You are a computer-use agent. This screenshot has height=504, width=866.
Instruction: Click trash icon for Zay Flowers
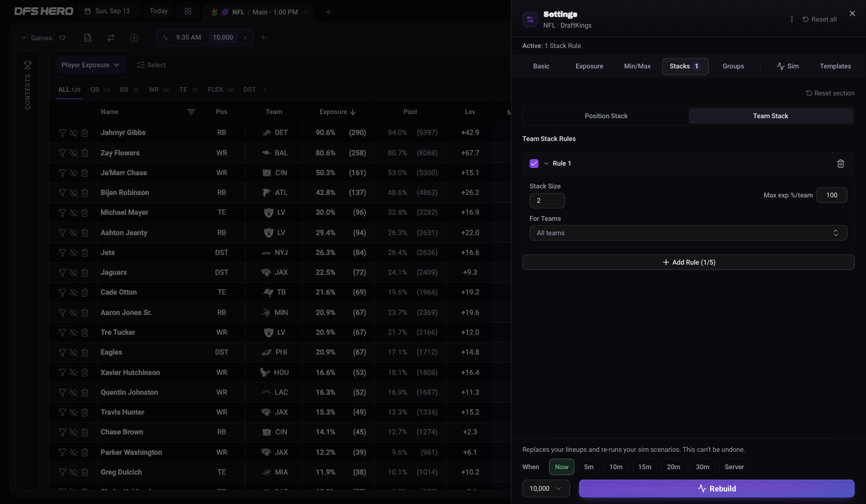pos(85,153)
